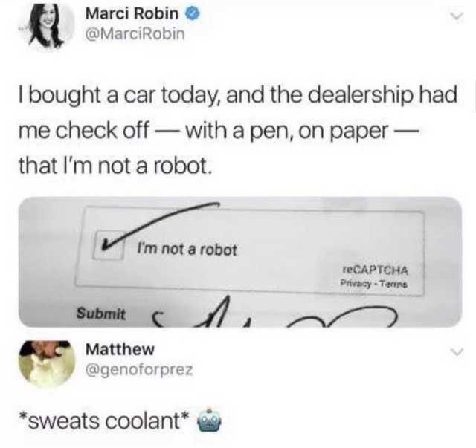This screenshot has width=476, height=448.
Task: Click the blue verified badge
Action: click(193, 13)
